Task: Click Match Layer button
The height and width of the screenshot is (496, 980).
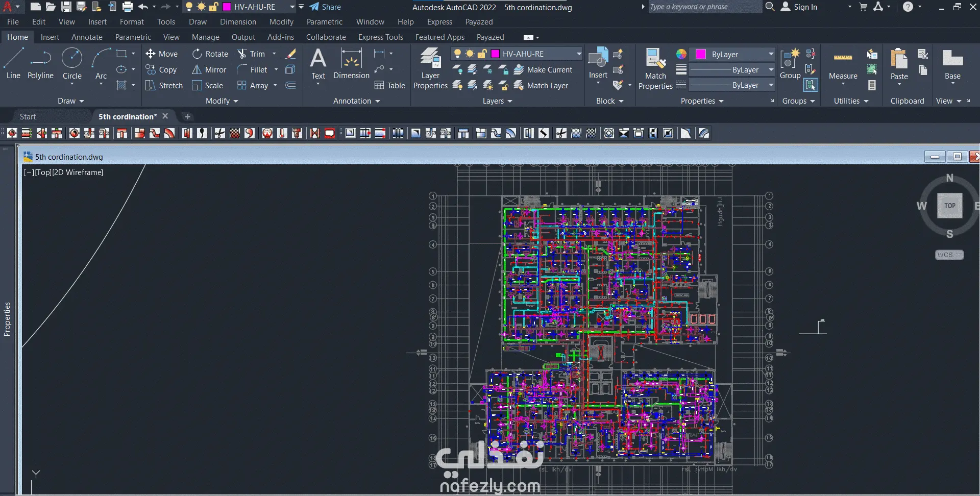Action: point(541,86)
